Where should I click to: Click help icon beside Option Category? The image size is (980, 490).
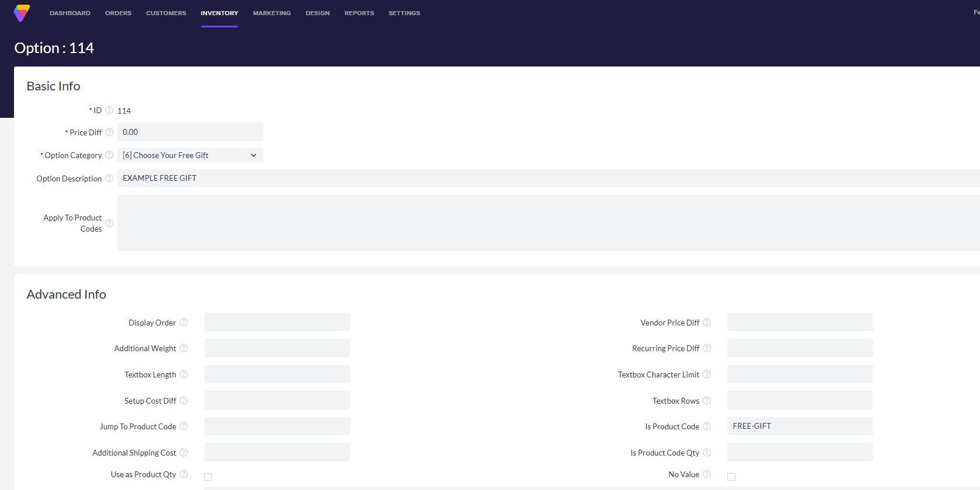[x=109, y=155]
